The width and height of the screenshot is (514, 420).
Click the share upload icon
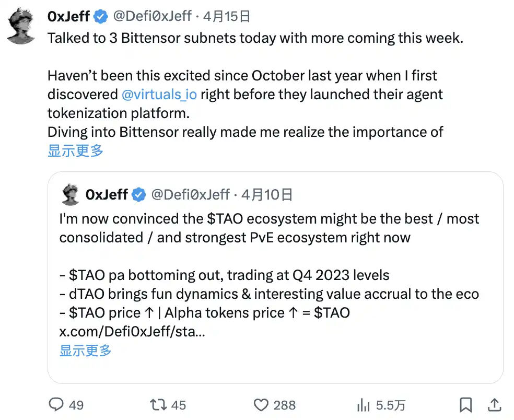pyautogui.click(x=495, y=404)
